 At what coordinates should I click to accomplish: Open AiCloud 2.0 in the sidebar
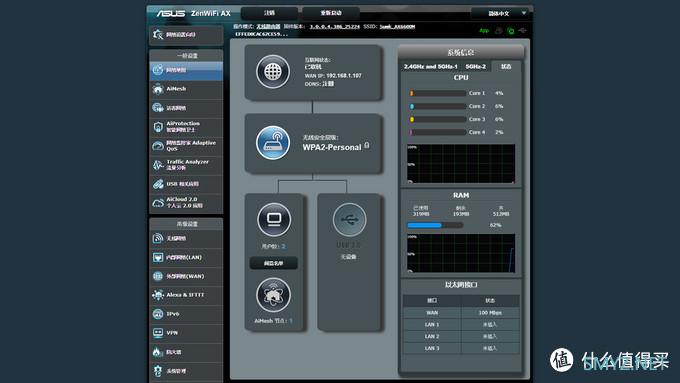(x=186, y=203)
